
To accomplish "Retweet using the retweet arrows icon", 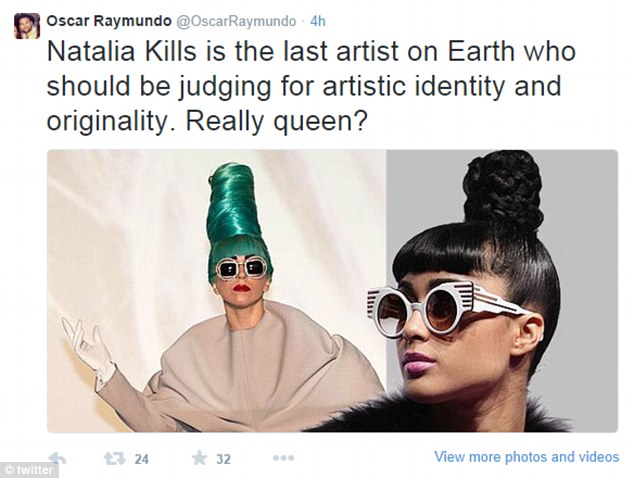I will pyautogui.click(x=115, y=459).
